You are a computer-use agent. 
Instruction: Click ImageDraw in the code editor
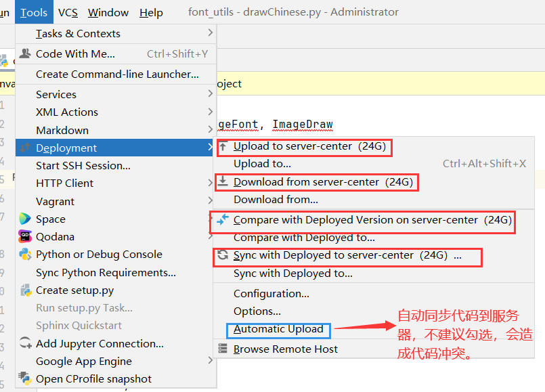point(303,125)
